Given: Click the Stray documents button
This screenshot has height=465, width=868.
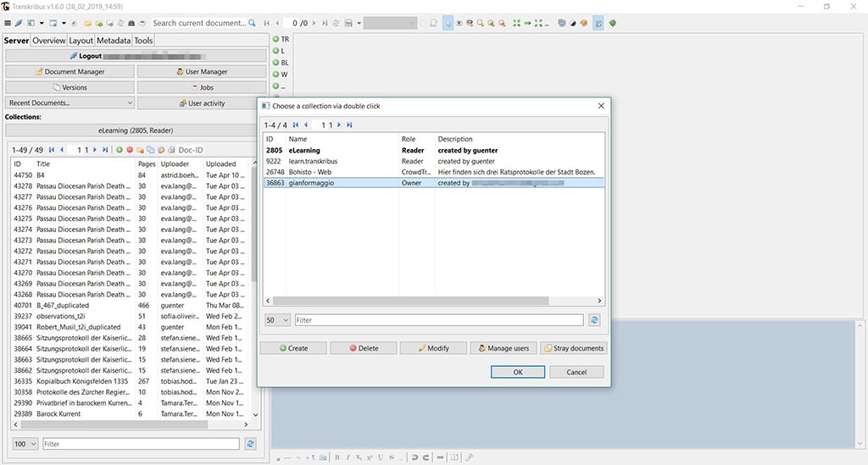Looking at the screenshot, I should pos(574,348).
